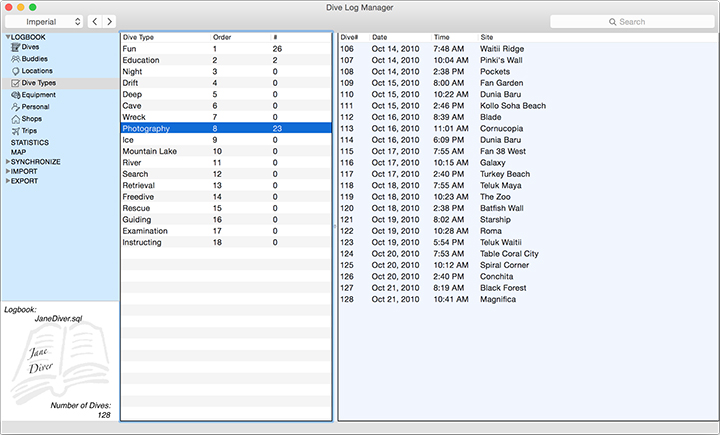Expand the SYNCHRONIZE section
This screenshot has height=435, width=720.
(7, 162)
